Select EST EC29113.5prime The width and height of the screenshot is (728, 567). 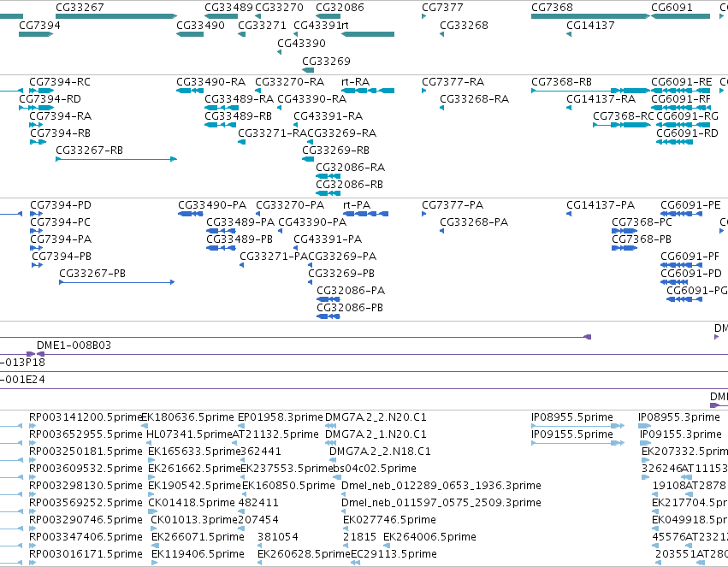click(x=394, y=554)
